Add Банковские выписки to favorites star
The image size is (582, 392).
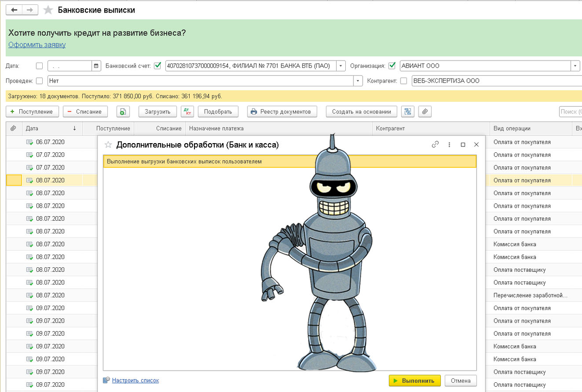[x=48, y=10]
